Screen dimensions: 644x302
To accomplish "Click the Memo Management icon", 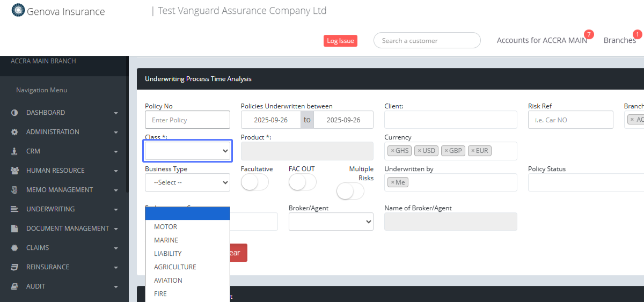I will (14, 190).
